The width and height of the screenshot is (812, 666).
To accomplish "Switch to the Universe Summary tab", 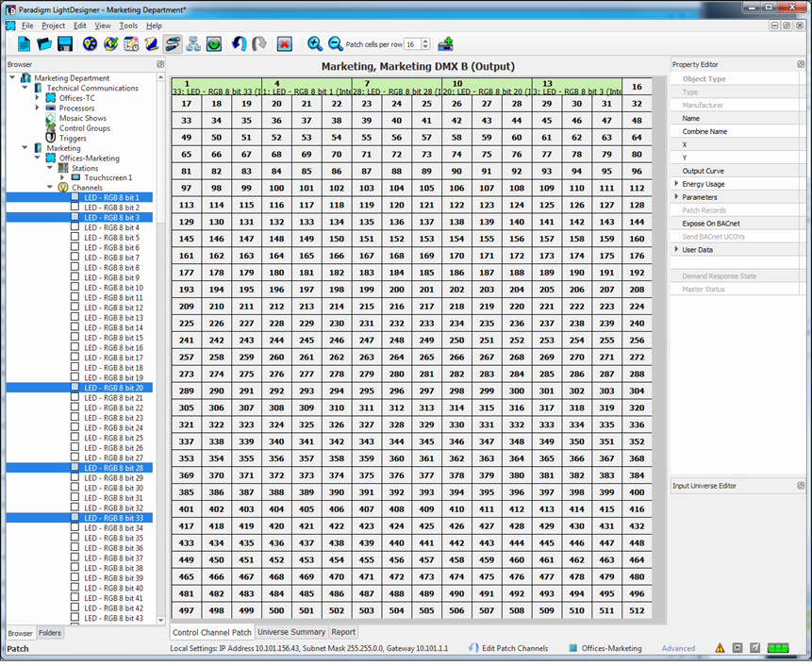I will click(291, 632).
